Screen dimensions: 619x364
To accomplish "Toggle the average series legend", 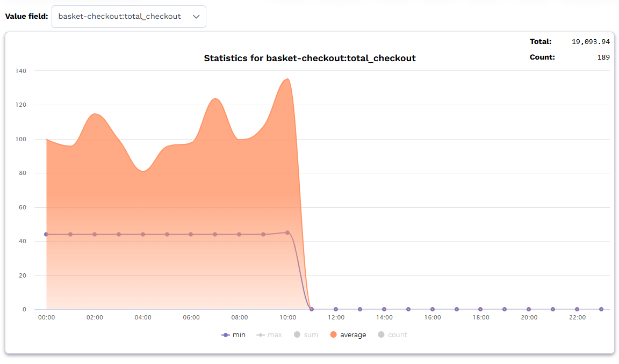I will coord(348,335).
